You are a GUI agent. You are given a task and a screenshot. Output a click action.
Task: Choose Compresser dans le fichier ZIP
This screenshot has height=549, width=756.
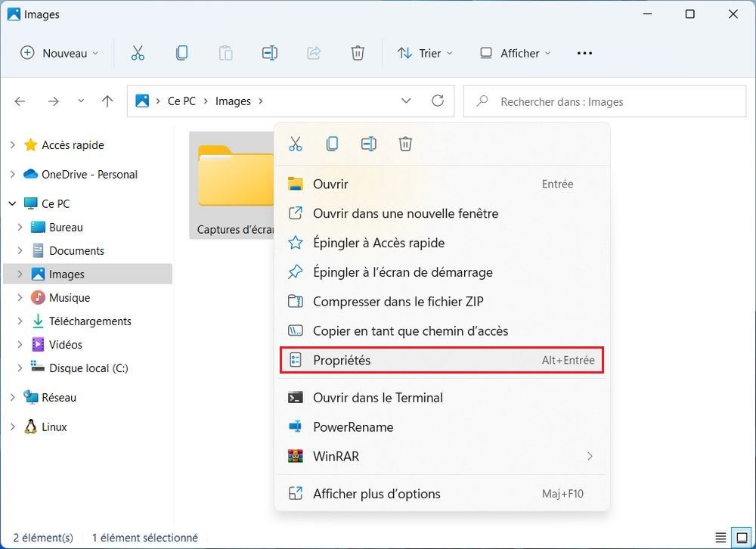click(x=398, y=302)
